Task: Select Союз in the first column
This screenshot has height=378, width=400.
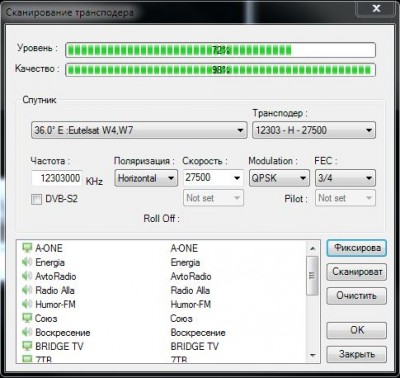Action: (46, 318)
